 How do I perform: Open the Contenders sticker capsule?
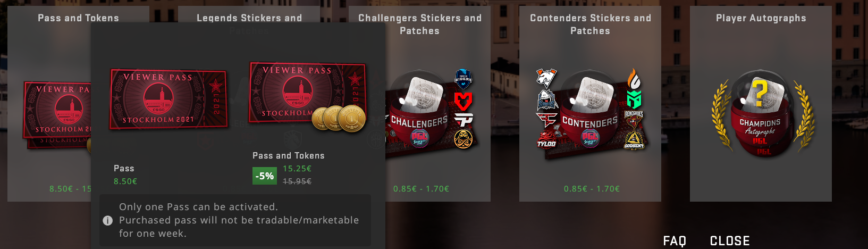coord(590,112)
